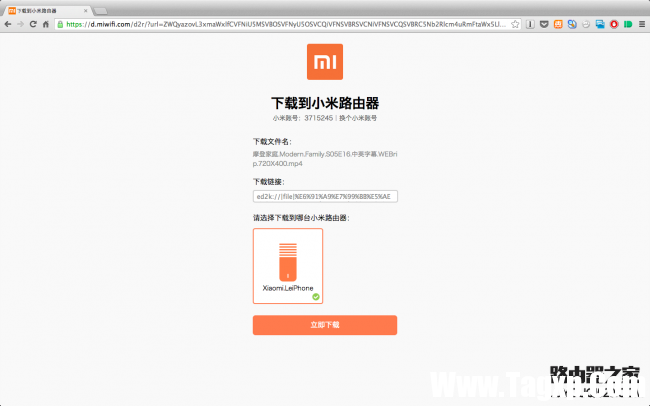The width and height of the screenshot is (650, 406).
Task: Click the grey round extension icon
Action: [x=586, y=24]
